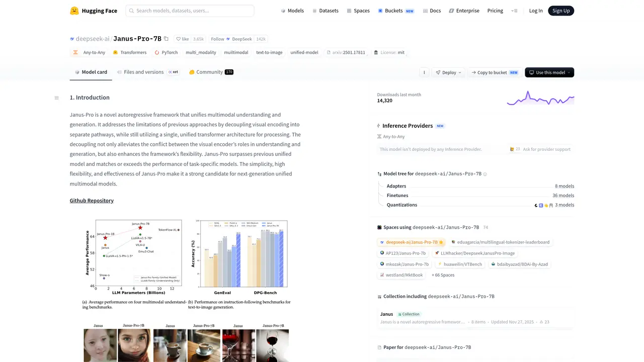
Task: Copy the Janus-Pro-7B model name icon
Action: pyautogui.click(x=167, y=39)
